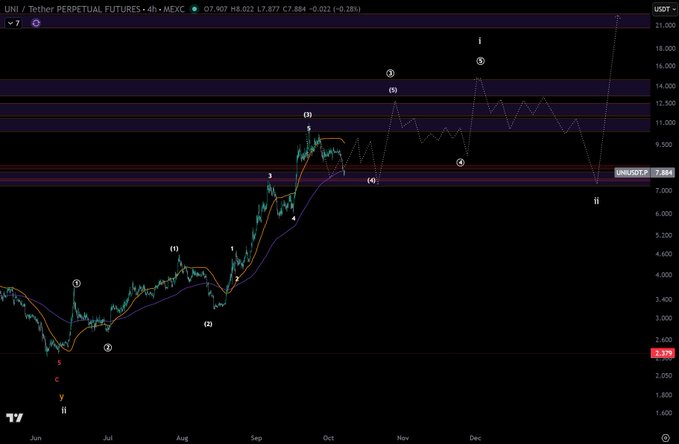Click the 4.000 price axis label
Screen dimensions: 679x444
tap(665, 275)
